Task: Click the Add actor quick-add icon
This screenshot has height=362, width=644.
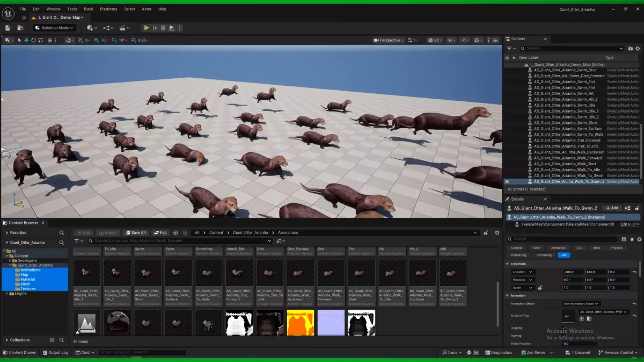Action: pos(91,28)
